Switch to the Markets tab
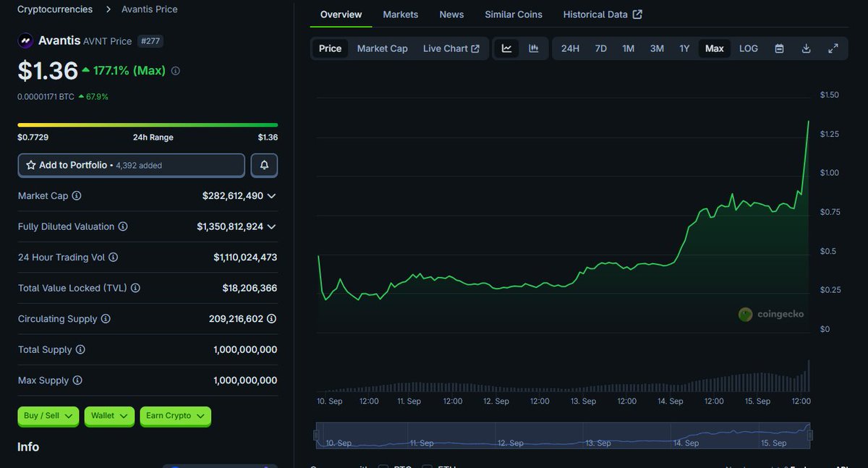The image size is (868, 468). point(401,14)
